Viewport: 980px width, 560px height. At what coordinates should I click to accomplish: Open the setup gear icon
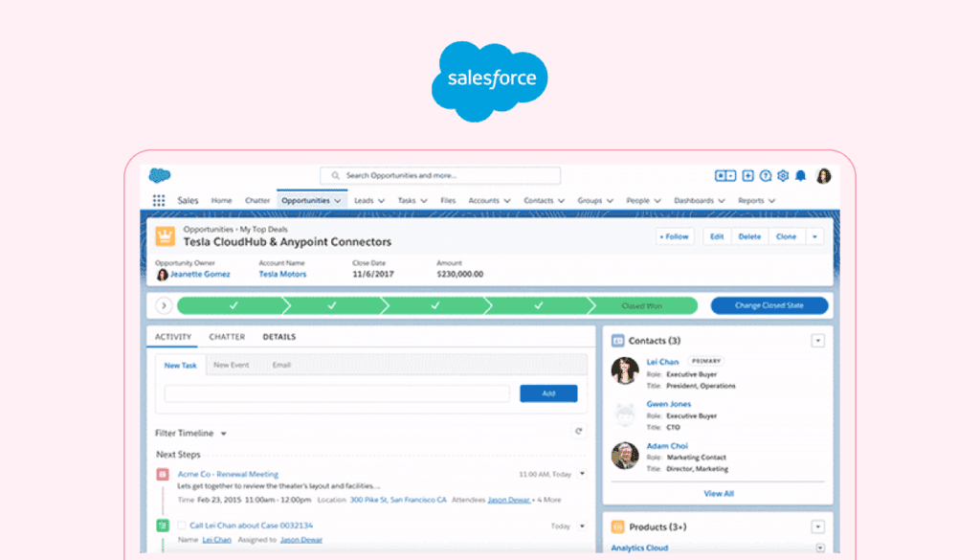[x=783, y=176]
